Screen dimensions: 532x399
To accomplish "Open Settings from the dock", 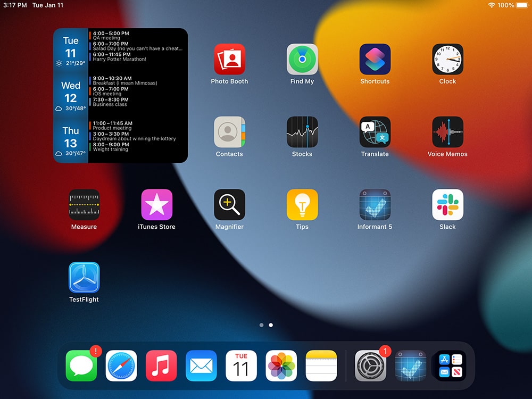I will tap(370, 366).
